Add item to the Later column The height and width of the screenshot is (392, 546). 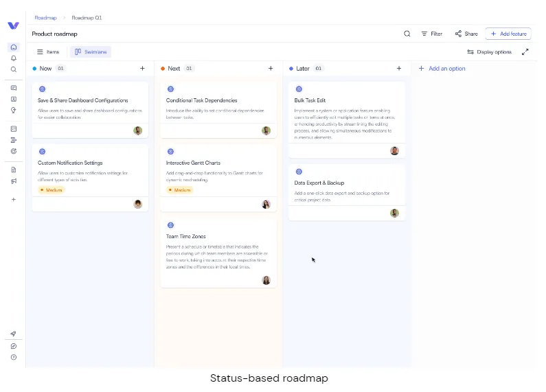pos(399,68)
